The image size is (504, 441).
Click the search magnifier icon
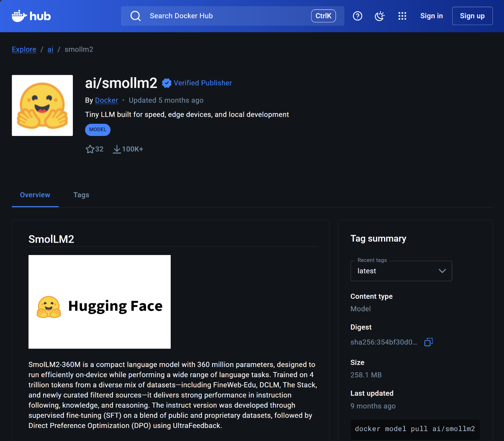tap(136, 16)
